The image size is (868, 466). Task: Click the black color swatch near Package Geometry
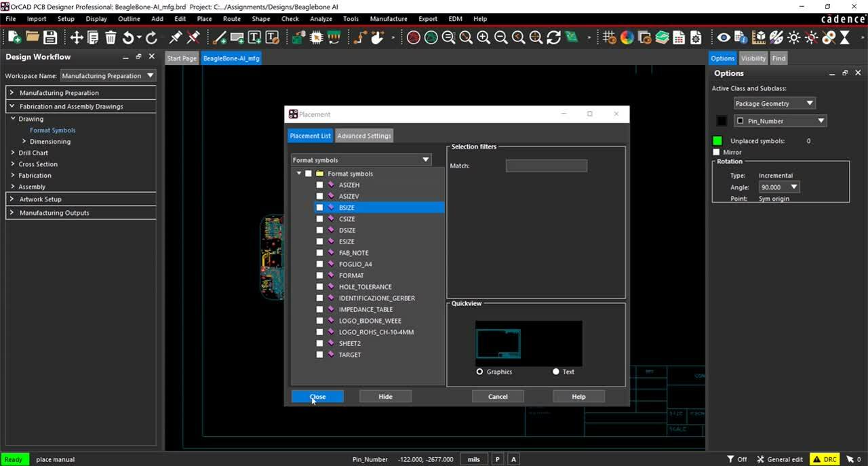pyautogui.click(x=722, y=121)
